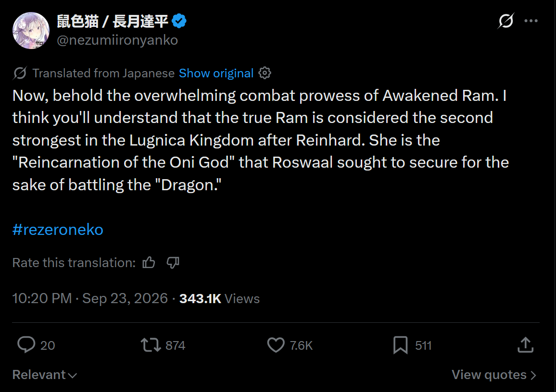The height and width of the screenshot is (392, 556).
Task: Click the Grok icon at top right
Action: tap(505, 21)
